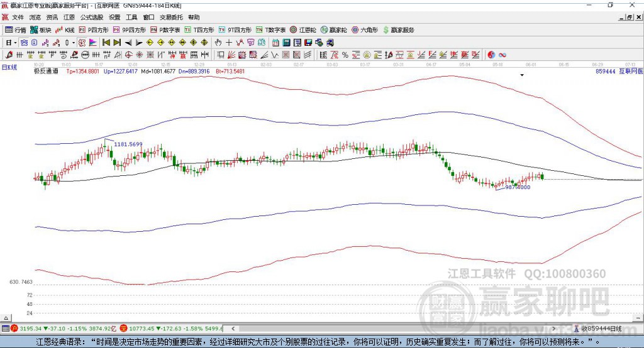644x348 pixels.
Task: Click the save floppy disk icon
Action: pyautogui.click(x=308, y=43)
